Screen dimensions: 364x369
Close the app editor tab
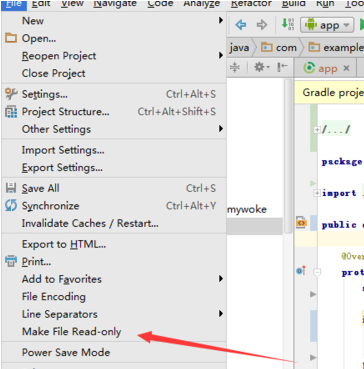pyautogui.click(x=346, y=68)
